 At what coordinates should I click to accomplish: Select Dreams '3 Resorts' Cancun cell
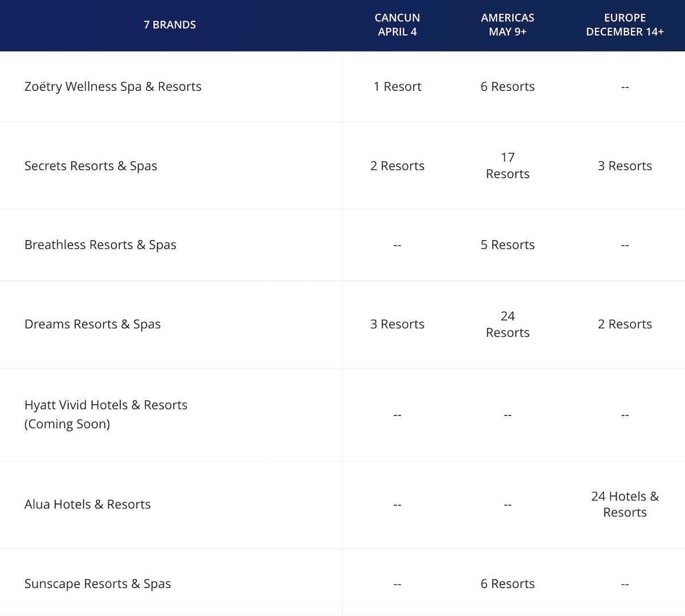point(397,324)
